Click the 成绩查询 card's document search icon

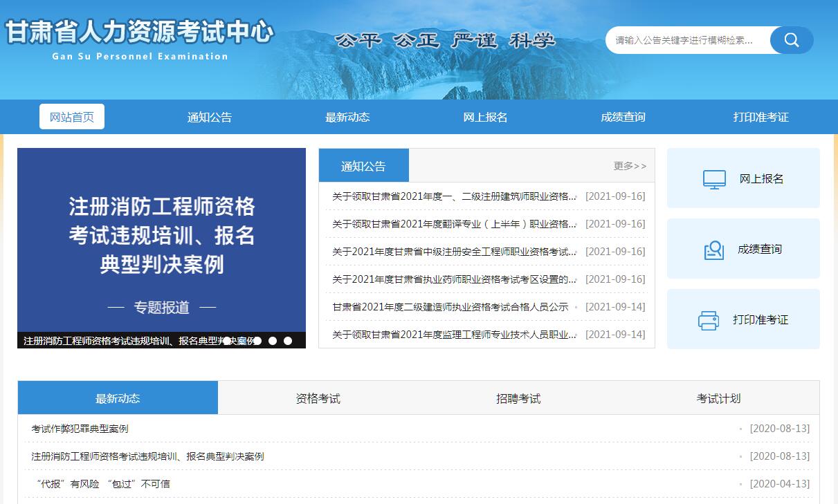(713, 250)
